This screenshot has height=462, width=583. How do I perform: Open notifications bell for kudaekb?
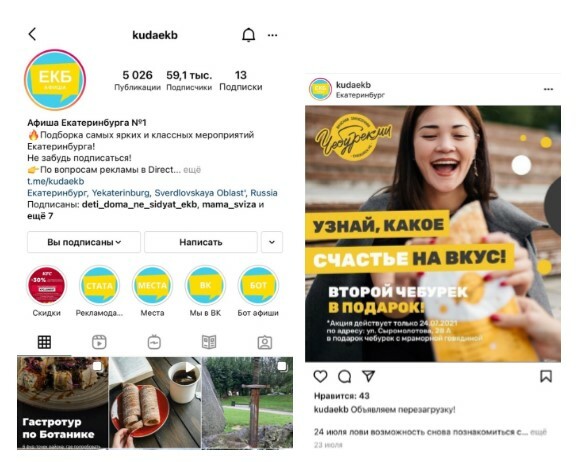[x=248, y=35]
